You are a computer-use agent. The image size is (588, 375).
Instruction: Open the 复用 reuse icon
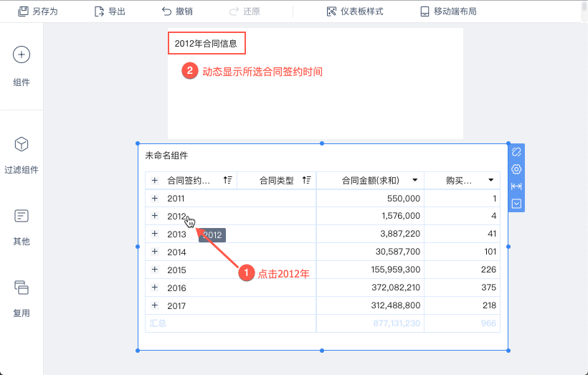[x=22, y=288]
